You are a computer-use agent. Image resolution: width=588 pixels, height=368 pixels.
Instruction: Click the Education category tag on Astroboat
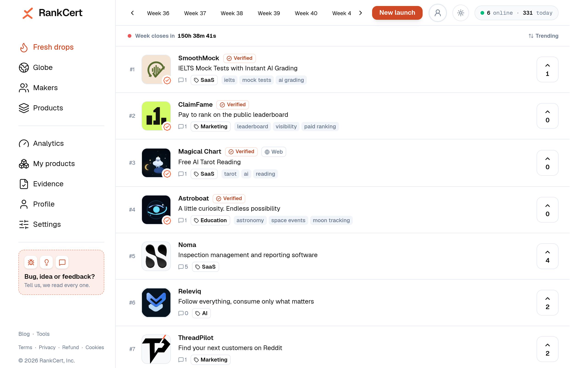click(x=210, y=221)
